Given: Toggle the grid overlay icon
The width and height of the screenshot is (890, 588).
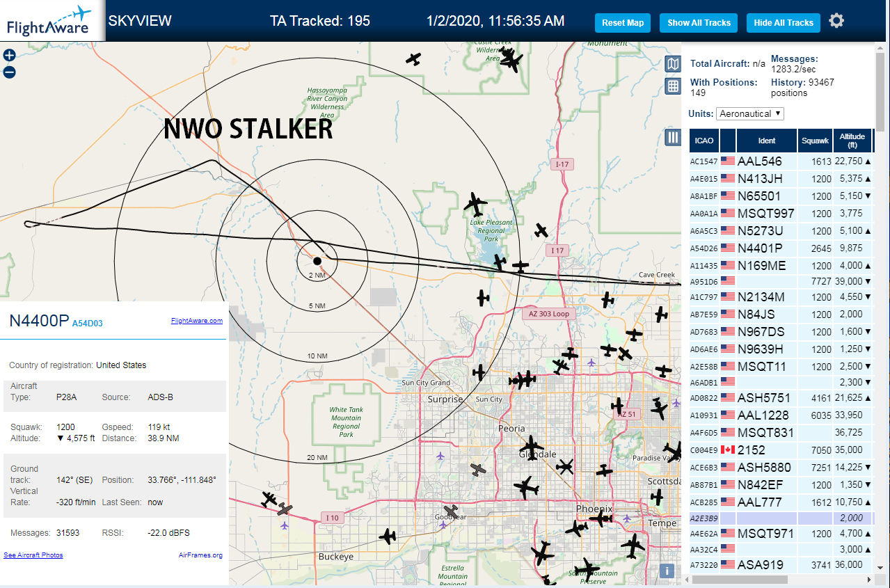Looking at the screenshot, I should point(673,86).
